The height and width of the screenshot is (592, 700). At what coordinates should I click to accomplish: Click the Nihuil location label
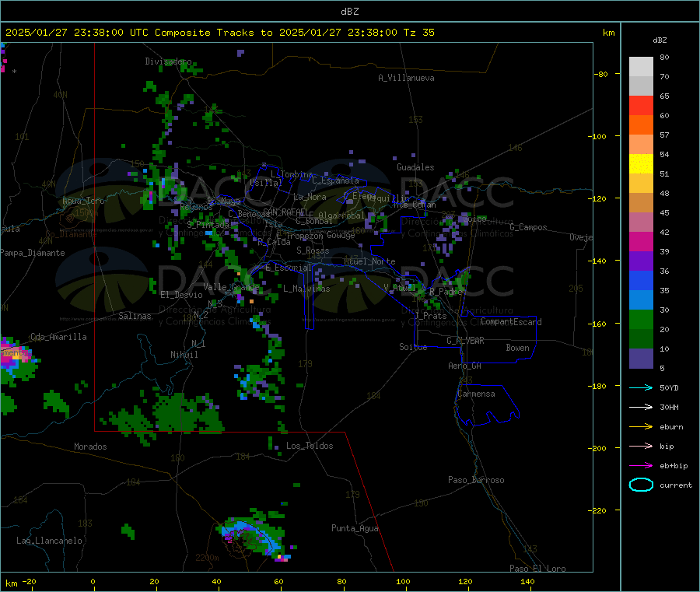pos(184,355)
